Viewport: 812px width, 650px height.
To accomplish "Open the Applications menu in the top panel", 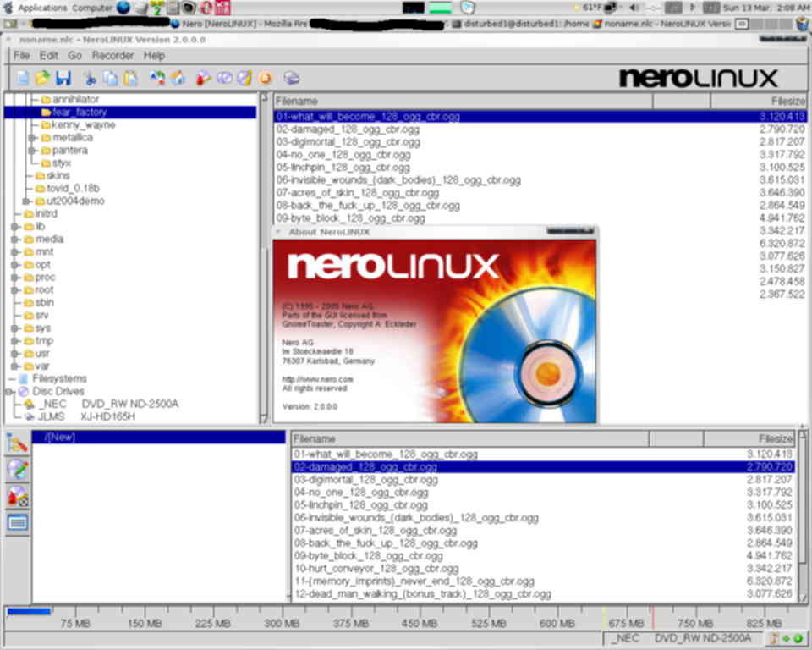I will click(x=42, y=8).
